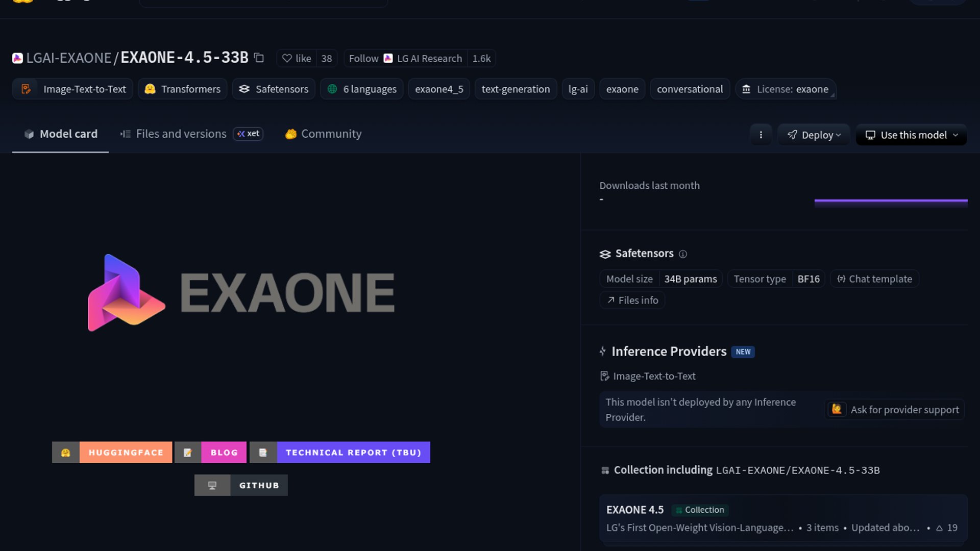Click Ask for provider support
Viewport: 980px width, 551px height.
894,410
